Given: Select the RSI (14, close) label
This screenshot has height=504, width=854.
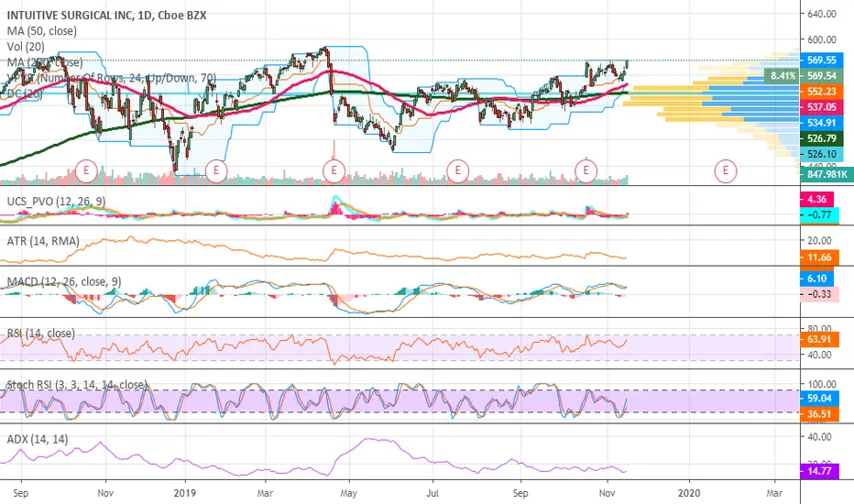Looking at the screenshot, I should pos(41,334).
